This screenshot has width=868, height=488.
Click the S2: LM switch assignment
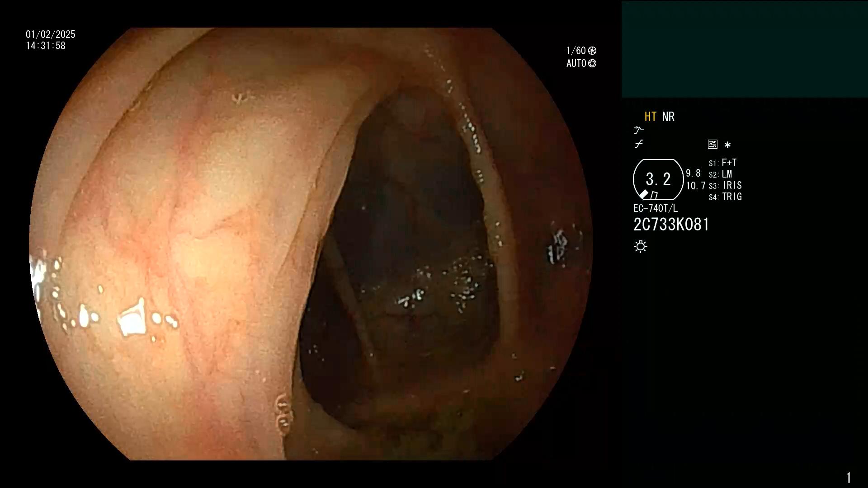pyautogui.click(x=720, y=174)
